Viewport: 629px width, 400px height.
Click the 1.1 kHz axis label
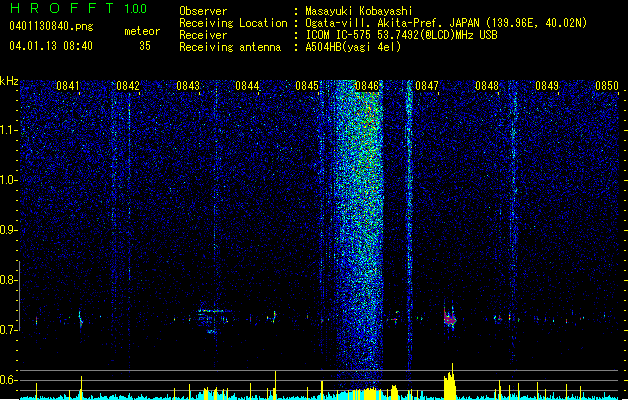[9, 130]
